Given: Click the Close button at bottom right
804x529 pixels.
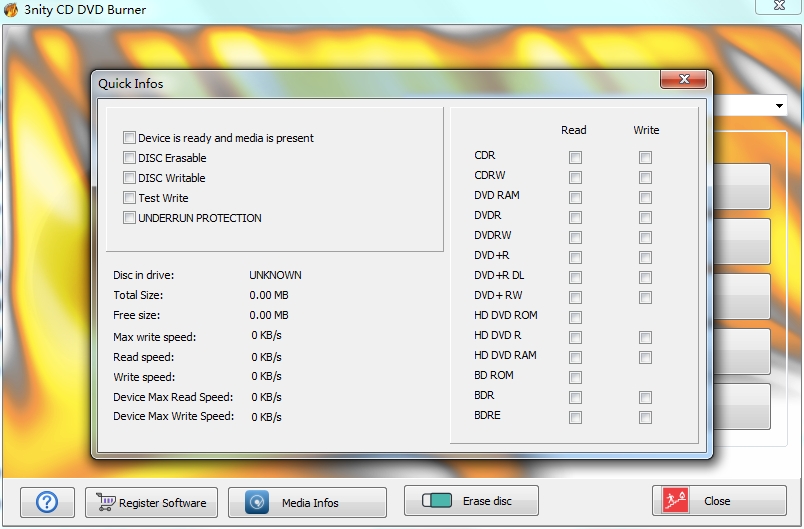Looking at the screenshot, I should [x=719, y=500].
